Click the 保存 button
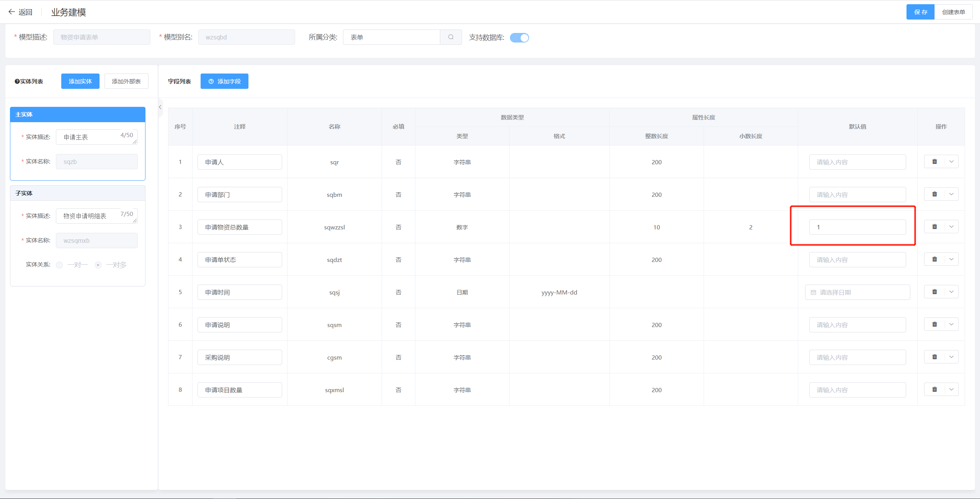The width and height of the screenshot is (980, 499). pyautogui.click(x=920, y=12)
